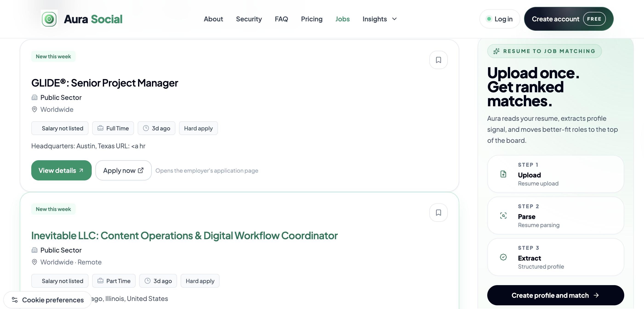The width and height of the screenshot is (644, 309).
Task: Click the Aura Social logo icon
Action: pyautogui.click(x=49, y=19)
